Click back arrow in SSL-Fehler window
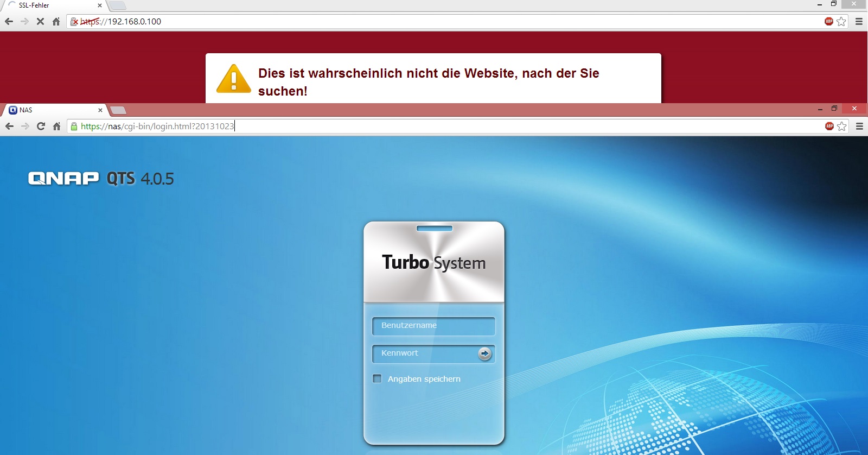The image size is (868, 455). point(9,21)
